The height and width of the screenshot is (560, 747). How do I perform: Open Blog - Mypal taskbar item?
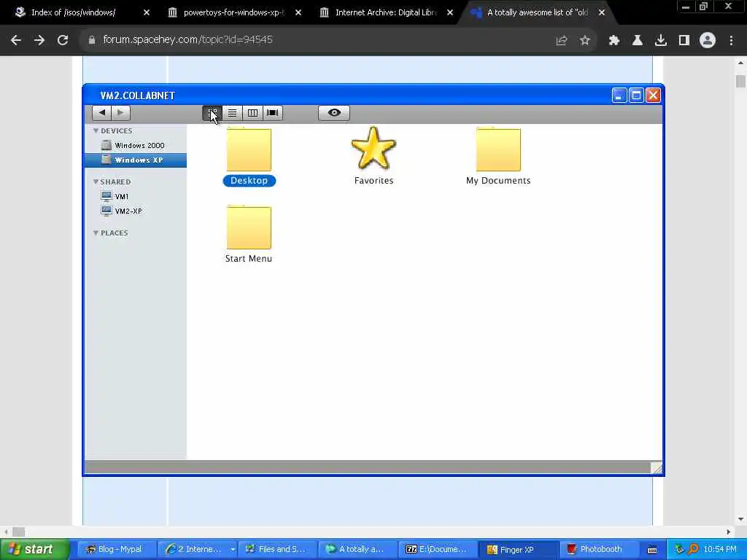point(116,550)
